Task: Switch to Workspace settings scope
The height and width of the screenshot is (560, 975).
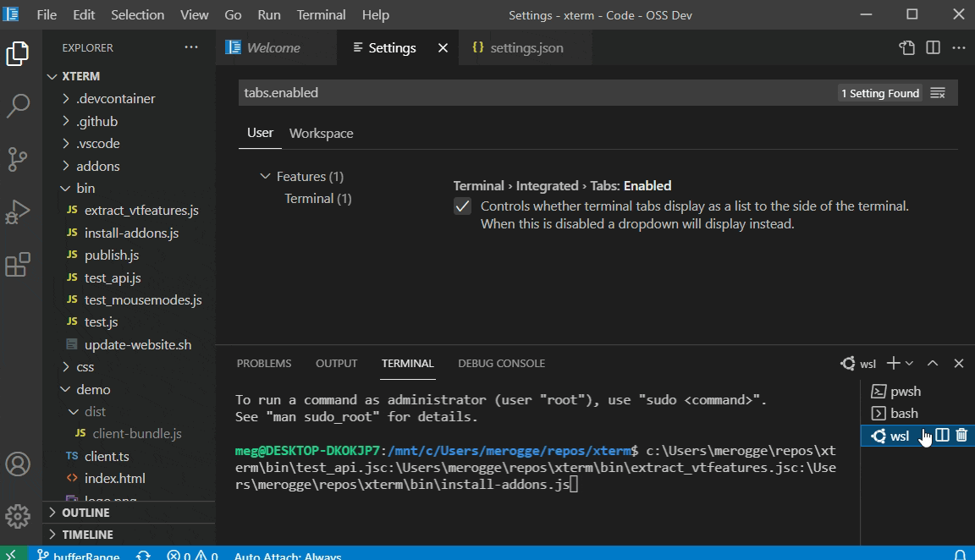Action: coord(322,134)
